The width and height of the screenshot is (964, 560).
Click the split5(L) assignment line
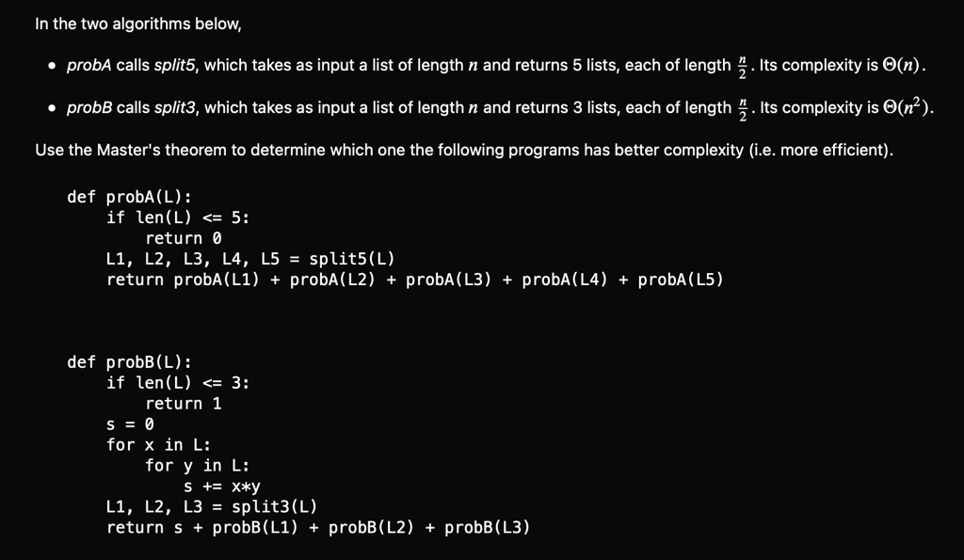[x=250, y=259]
